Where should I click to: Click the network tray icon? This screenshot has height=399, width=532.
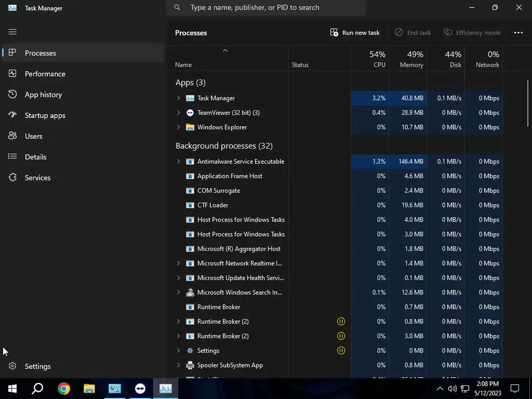pos(465,389)
